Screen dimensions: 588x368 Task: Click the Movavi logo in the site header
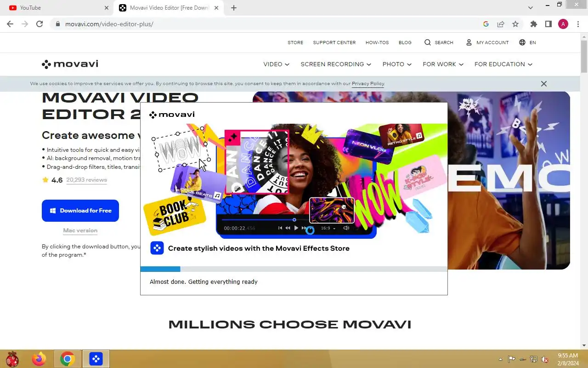70,64
